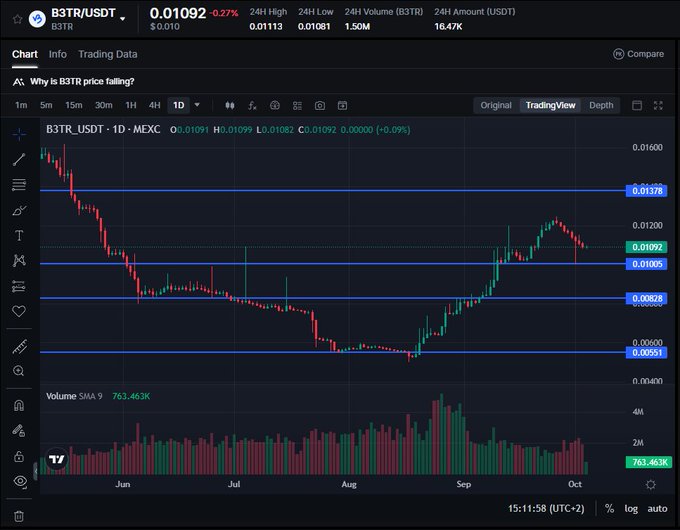Image resolution: width=680 pixels, height=530 pixels.
Task: Select the trend line drawing tool
Action: [19, 159]
